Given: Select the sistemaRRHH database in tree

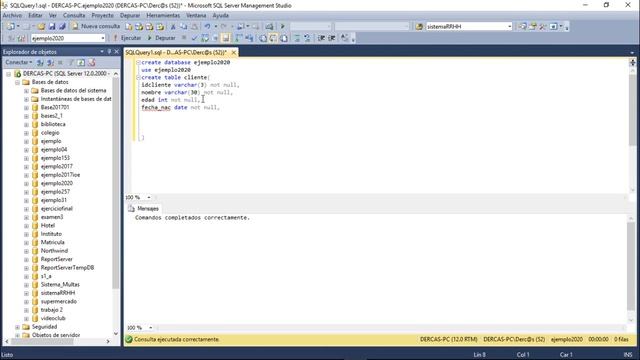Looking at the screenshot, I should pyautogui.click(x=58, y=293).
